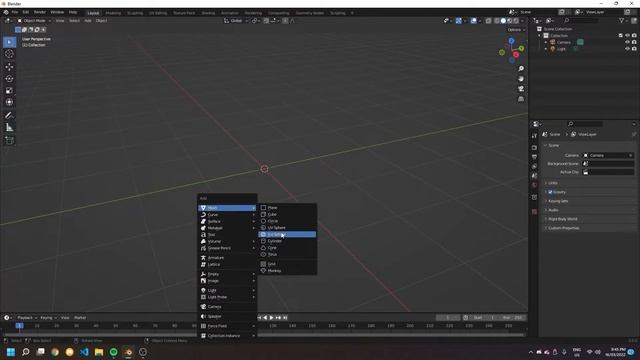Image resolution: width=640 pixels, height=360 pixels.
Task: Toggle visibility eye for Camera in outliner
Action: coord(627,42)
